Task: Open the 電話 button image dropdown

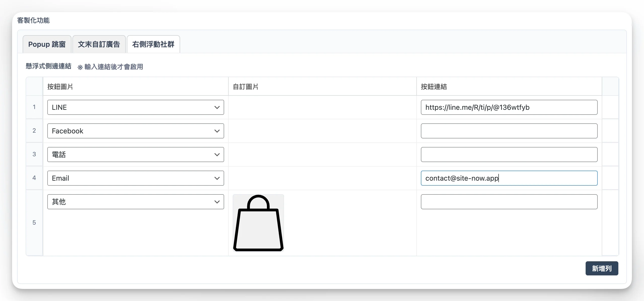Action: click(x=135, y=155)
